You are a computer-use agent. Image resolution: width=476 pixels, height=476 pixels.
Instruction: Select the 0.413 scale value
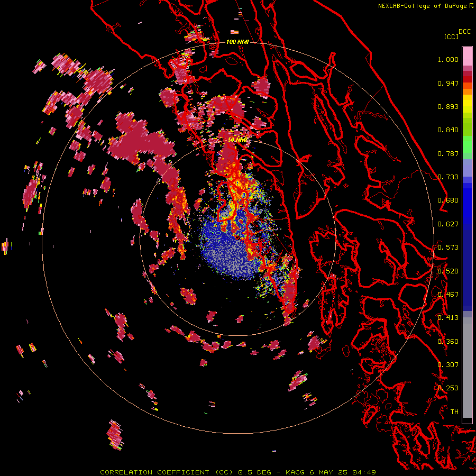point(448,318)
